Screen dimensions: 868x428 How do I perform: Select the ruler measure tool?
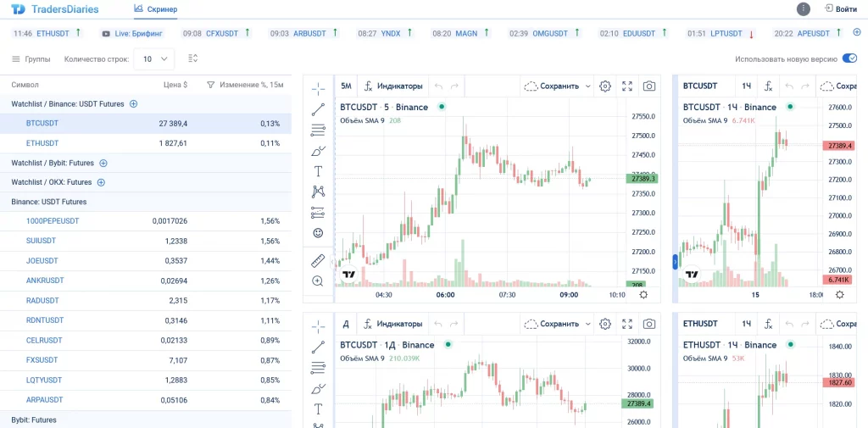(x=318, y=261)
